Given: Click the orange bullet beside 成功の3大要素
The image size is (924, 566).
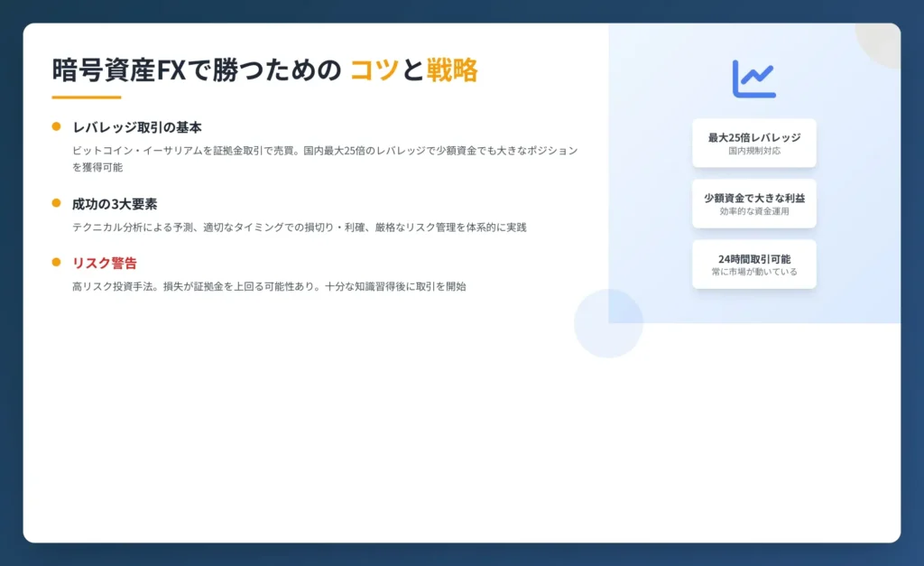Looking at the screenshot, I should 56,203.
